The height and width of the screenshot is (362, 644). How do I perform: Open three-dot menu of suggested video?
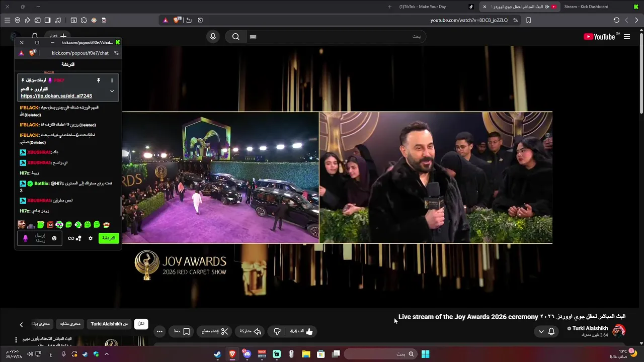16,340
